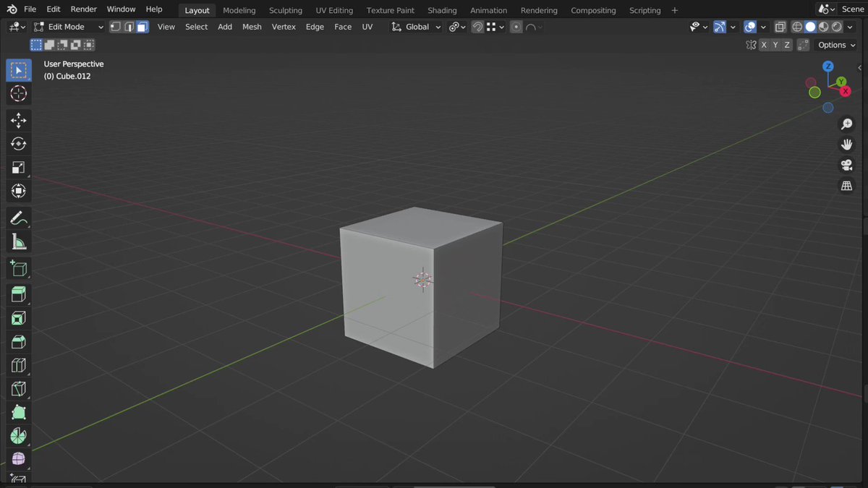This screenshot has width=868, height=488.
Task: Toggle viewport overlays
Action: tap(750, 27)
